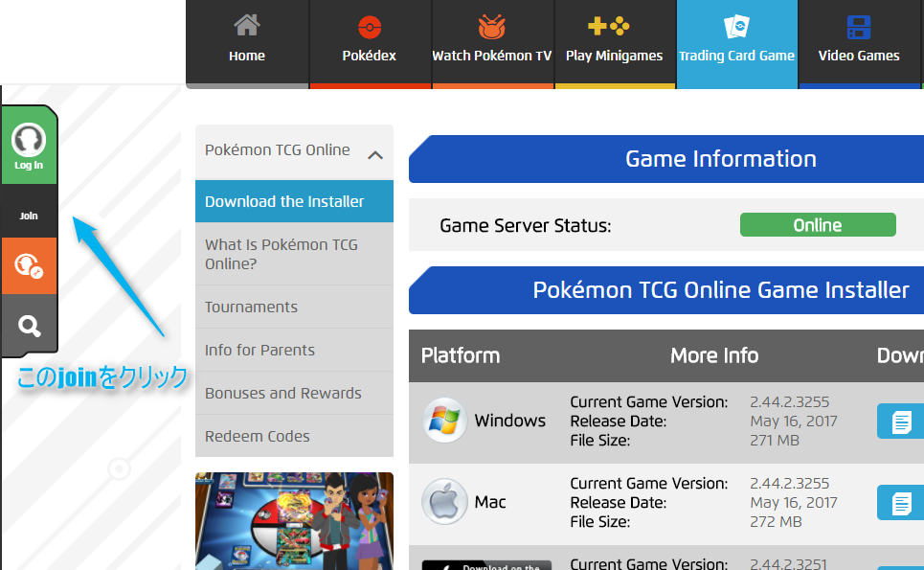This screenshot has width=924, height=570.
Task: Click the Windows row download button
Action: point(900,421)
